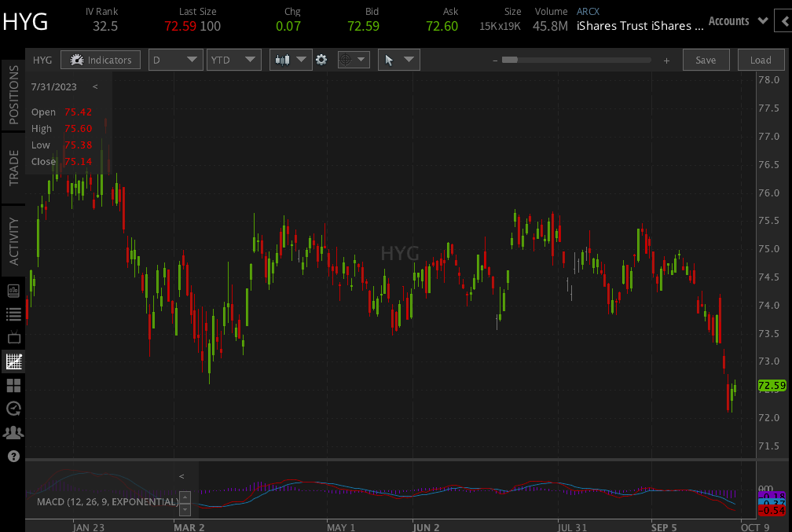792x532 pixels.
Task: Open the candlestick chart style dropdown
Action: coord(291,60)
